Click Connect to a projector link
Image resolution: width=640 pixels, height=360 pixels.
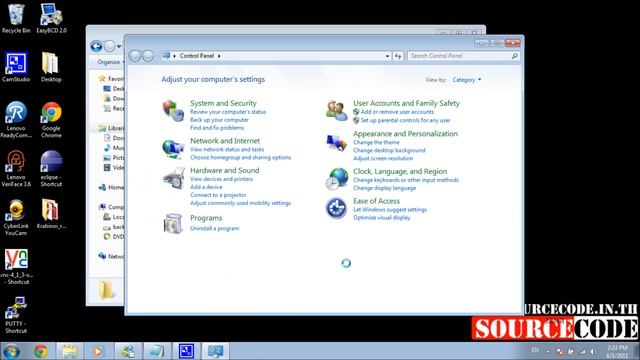[x=218, y=195]
